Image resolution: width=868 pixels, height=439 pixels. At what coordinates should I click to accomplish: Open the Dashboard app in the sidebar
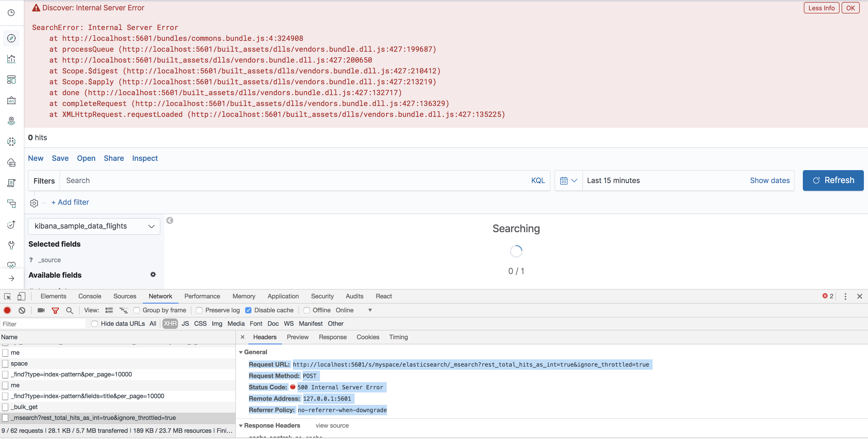[x=11, y=80]
